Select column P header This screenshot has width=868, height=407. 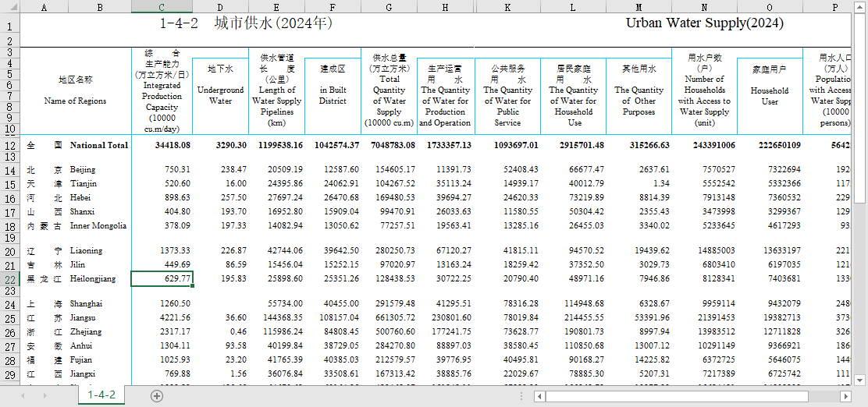click(x=827, y=7)
